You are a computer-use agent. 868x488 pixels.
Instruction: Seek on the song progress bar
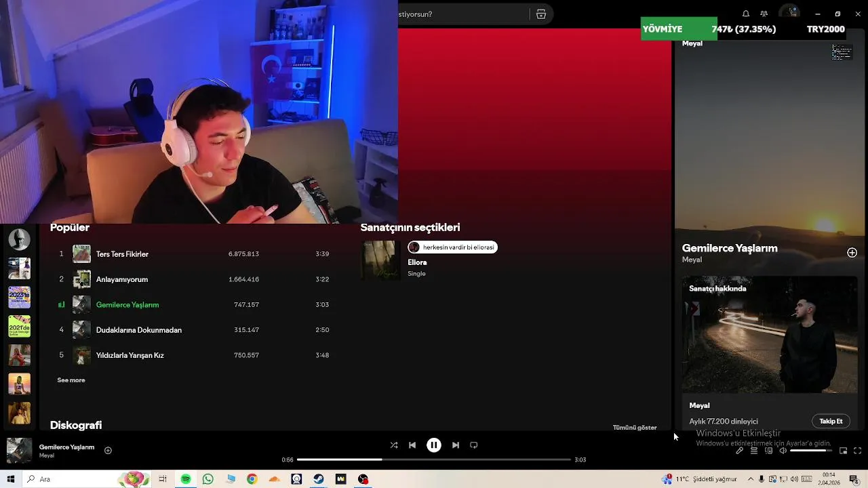coord(434,460)
